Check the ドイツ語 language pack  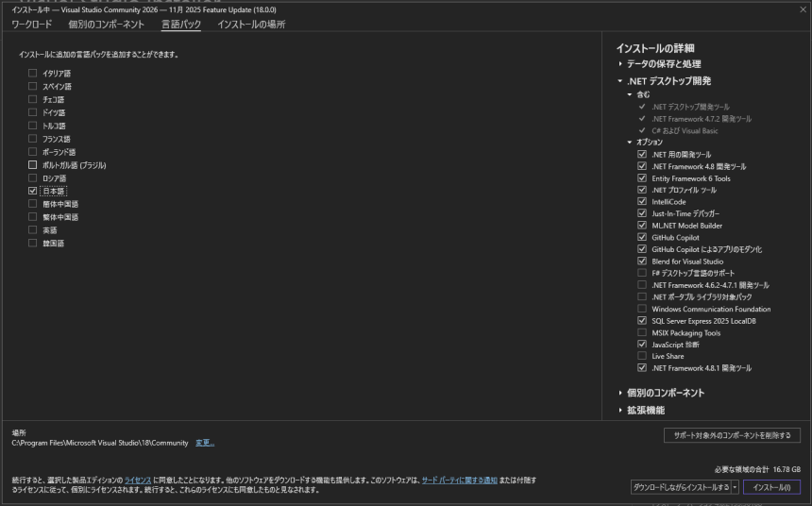tap(33, 112)
